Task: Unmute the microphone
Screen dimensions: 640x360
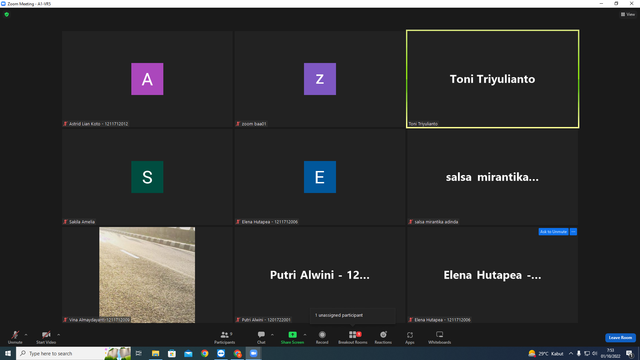Action: coord(15,337)
